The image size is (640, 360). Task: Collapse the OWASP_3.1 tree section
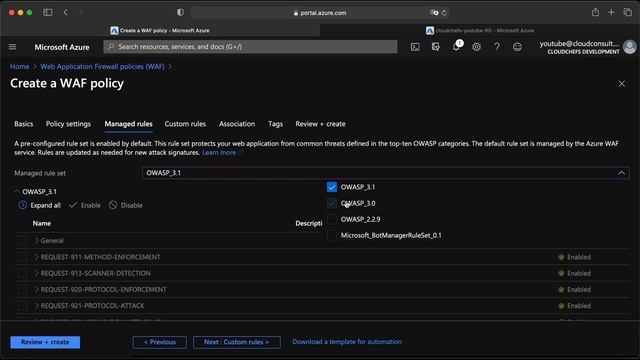17,191
